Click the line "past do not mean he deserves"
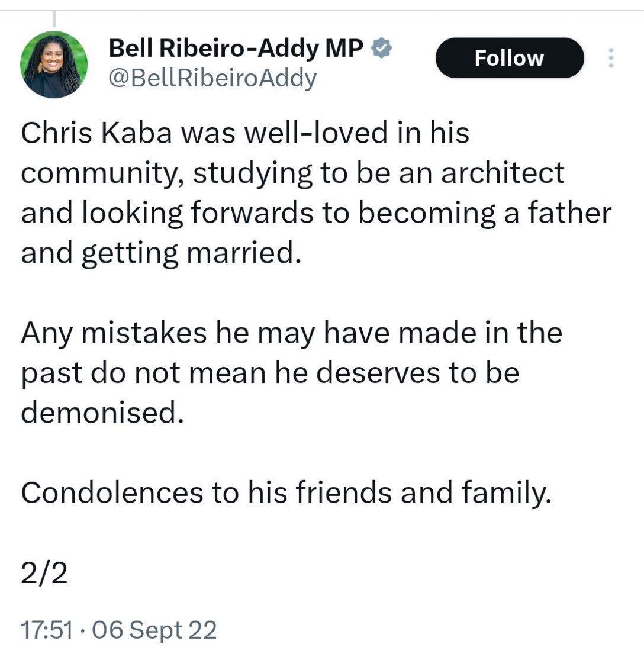The height and width of the screenshot is (657, 644). (269, 373)
